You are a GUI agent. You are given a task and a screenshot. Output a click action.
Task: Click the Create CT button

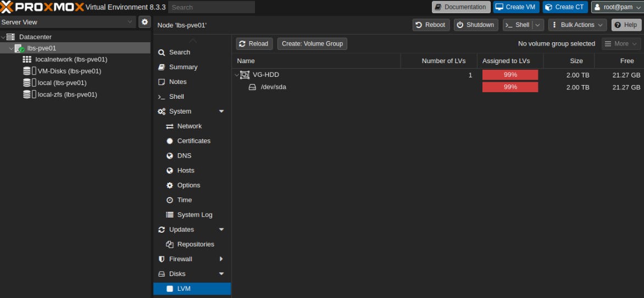(565, 7)
